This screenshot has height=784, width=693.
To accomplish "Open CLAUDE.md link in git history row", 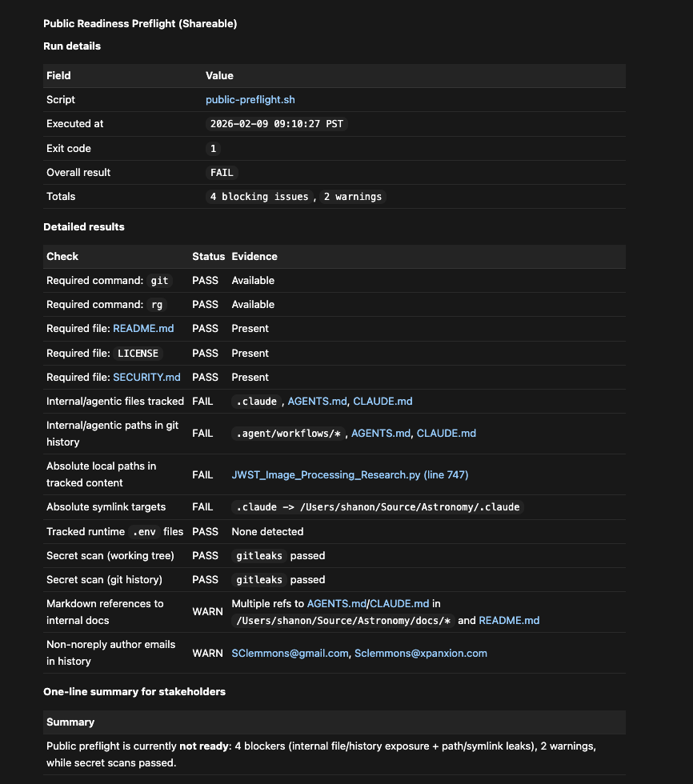I will click(446, 433).
